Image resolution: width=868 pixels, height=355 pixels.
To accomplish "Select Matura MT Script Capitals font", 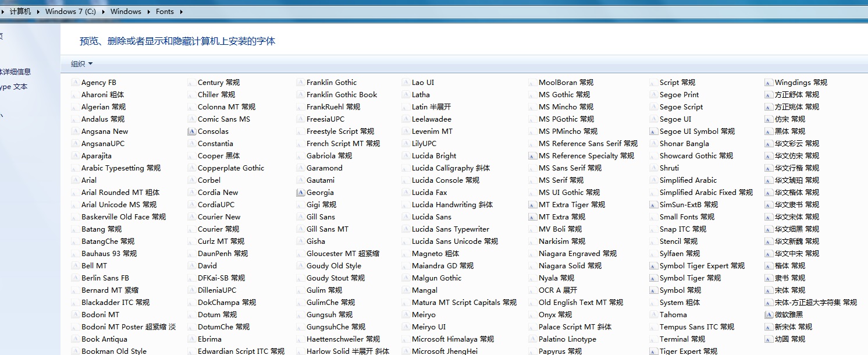I will pyautogui.click(x=464, y=303).
